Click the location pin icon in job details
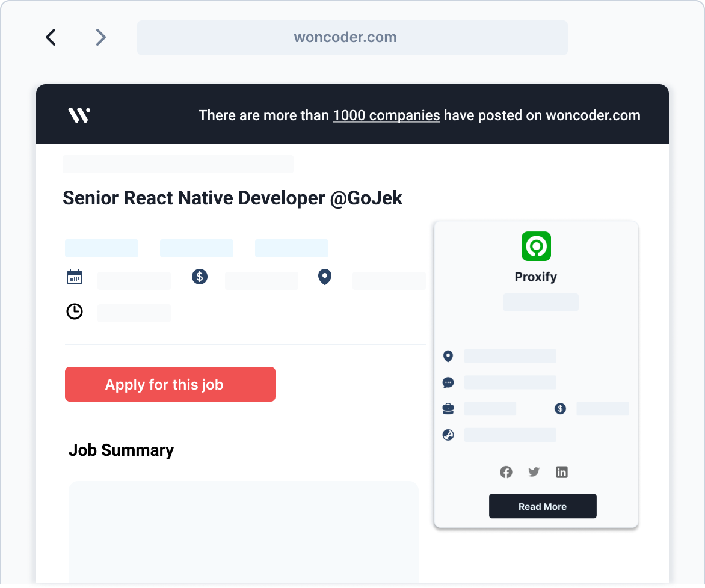705x588 pixels. point(325,277)
